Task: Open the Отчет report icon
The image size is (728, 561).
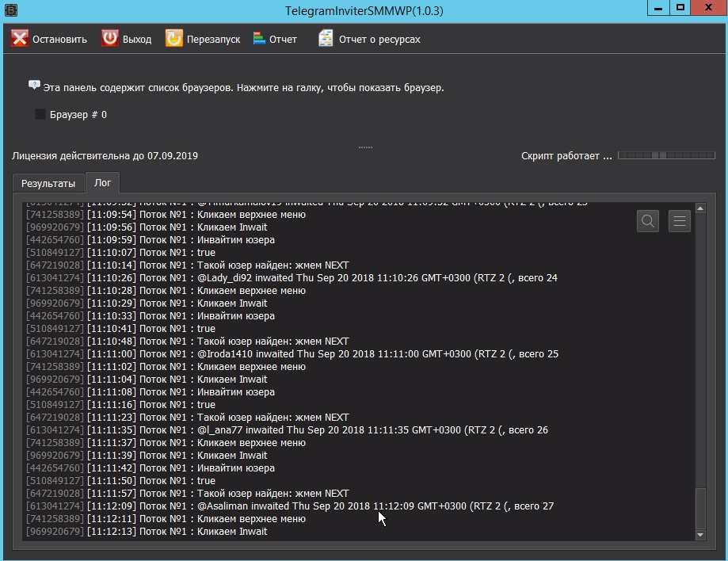Action: [259, 39]
